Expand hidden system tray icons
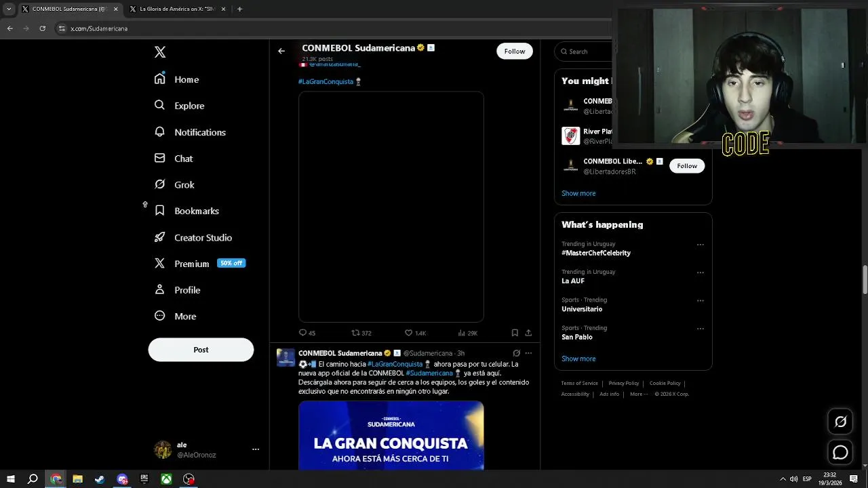The image size is (868, 488). 783,479
